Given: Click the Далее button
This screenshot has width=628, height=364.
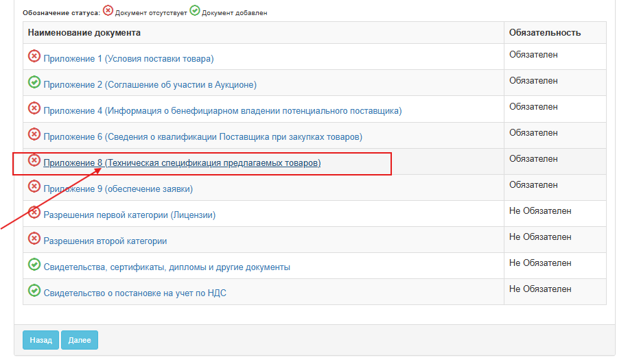Looking at the screenshot, I should 80,340.
